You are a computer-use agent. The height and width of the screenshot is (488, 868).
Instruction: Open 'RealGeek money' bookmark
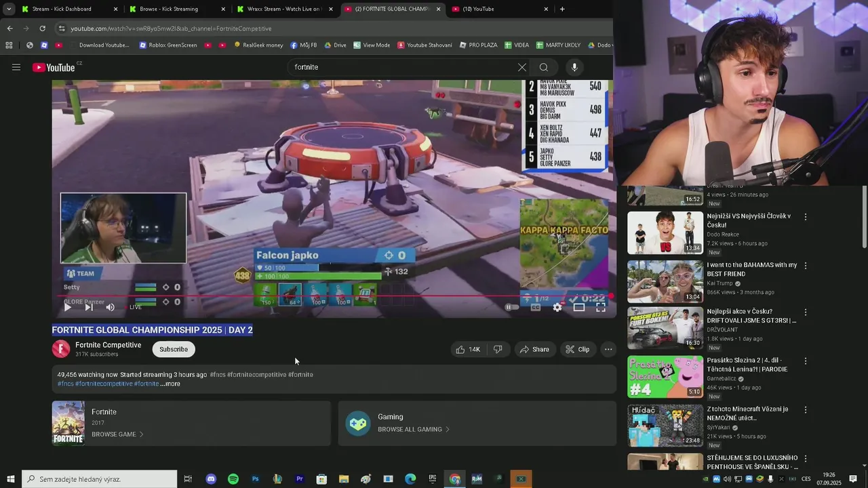tap(258, 45)
